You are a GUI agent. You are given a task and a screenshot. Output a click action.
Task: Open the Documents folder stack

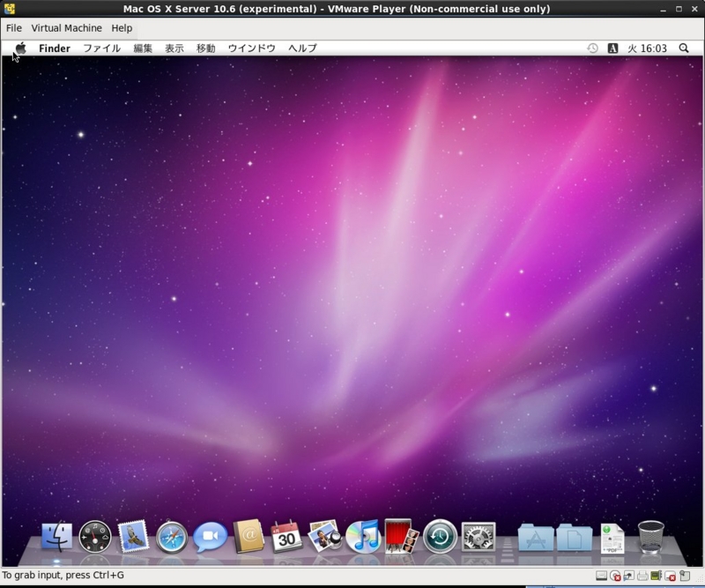coord(575,537)
